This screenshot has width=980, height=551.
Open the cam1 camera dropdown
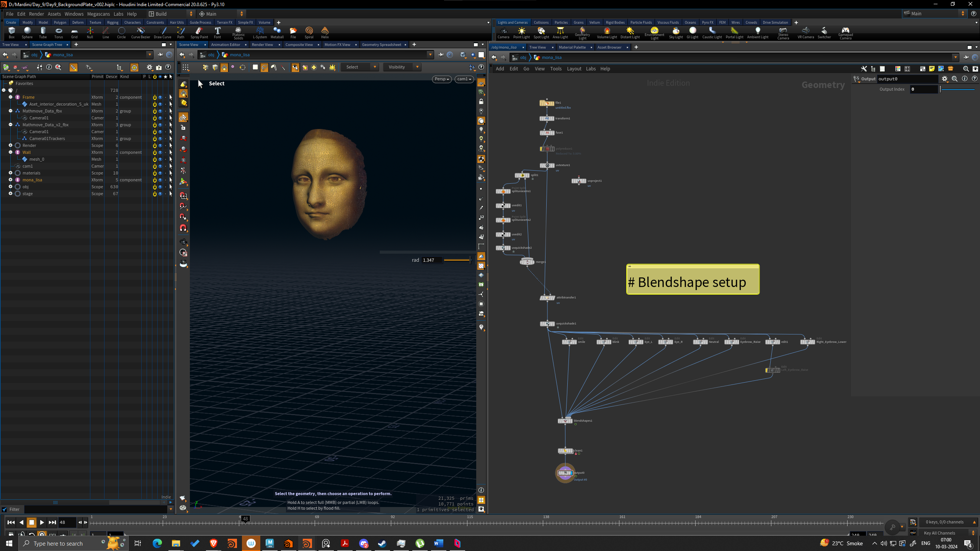464,79
